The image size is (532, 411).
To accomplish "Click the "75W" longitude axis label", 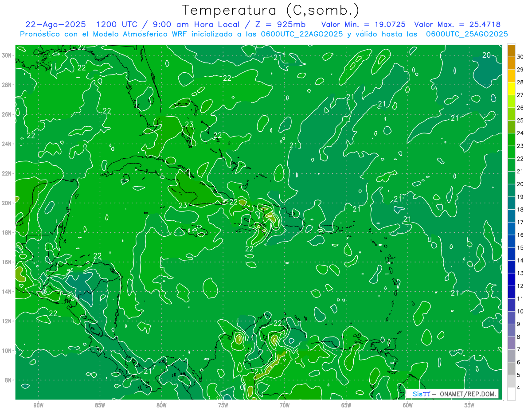I will tap(223, 405).
